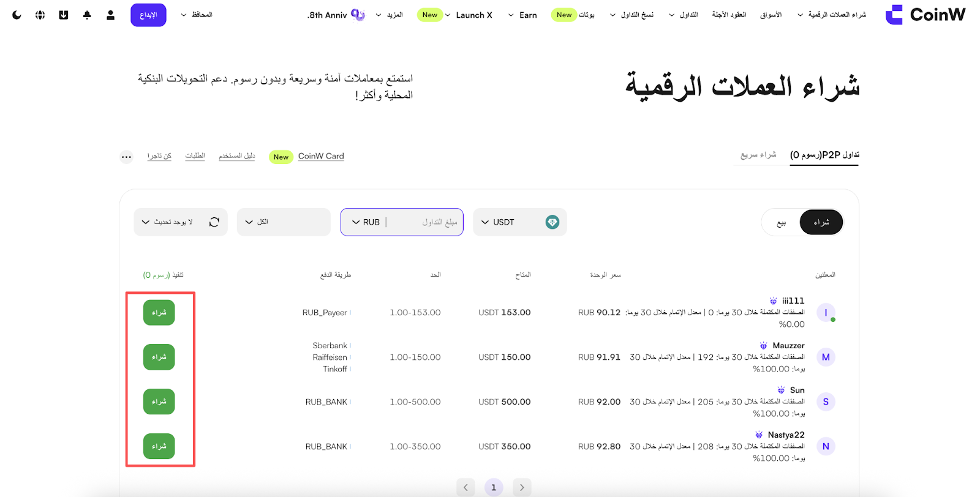Click the verified badge beside Sun
Image resolution: width=980 pixels, height=497 pixels.
781,390
